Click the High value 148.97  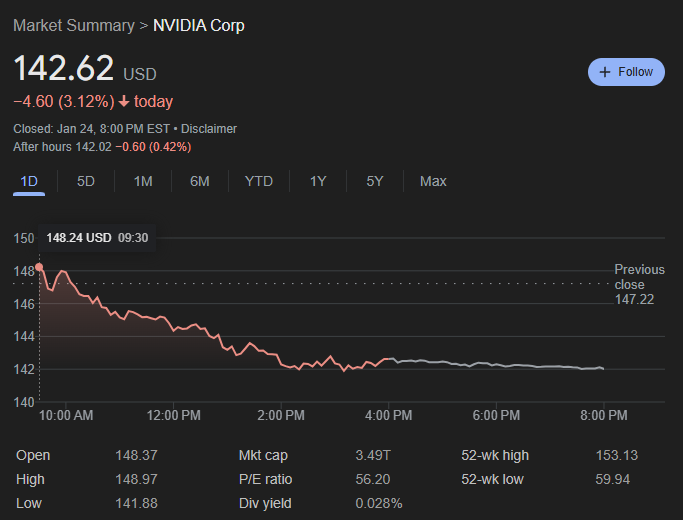136,479
